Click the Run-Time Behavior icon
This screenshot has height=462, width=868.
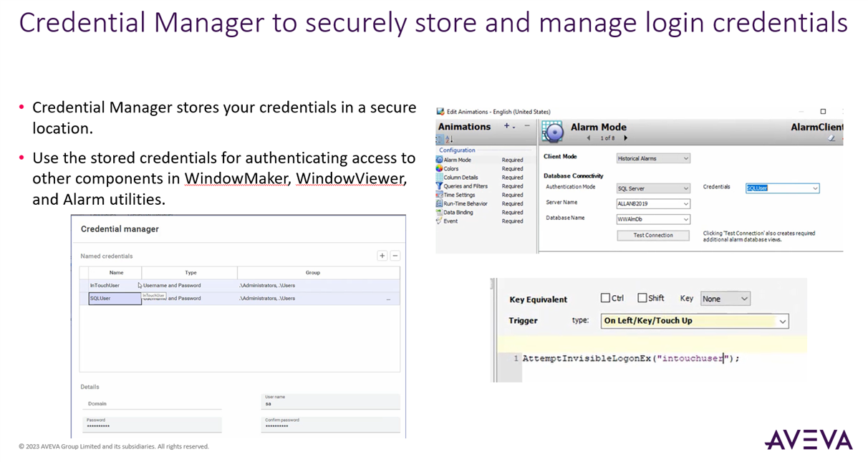(x=439, y=203)
